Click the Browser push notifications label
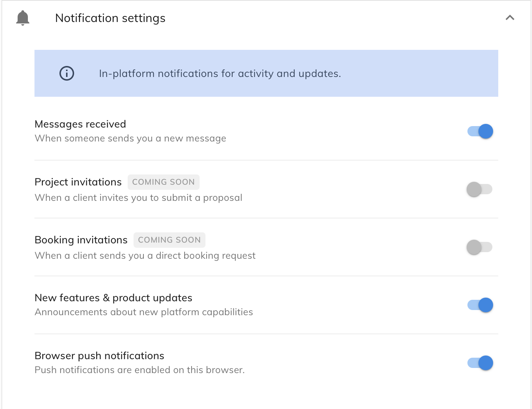 click(99, 356)
